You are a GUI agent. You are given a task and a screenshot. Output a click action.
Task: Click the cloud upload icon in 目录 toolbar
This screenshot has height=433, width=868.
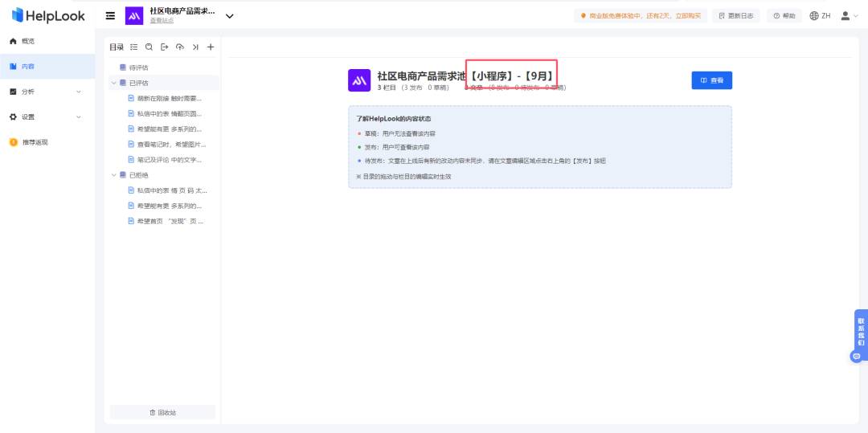click(179, 47)
